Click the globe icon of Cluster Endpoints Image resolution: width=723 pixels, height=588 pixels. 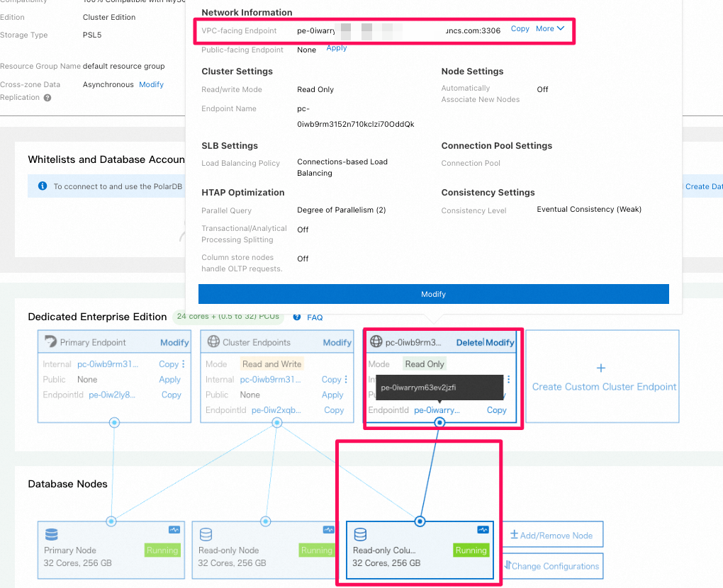(213, 341)
